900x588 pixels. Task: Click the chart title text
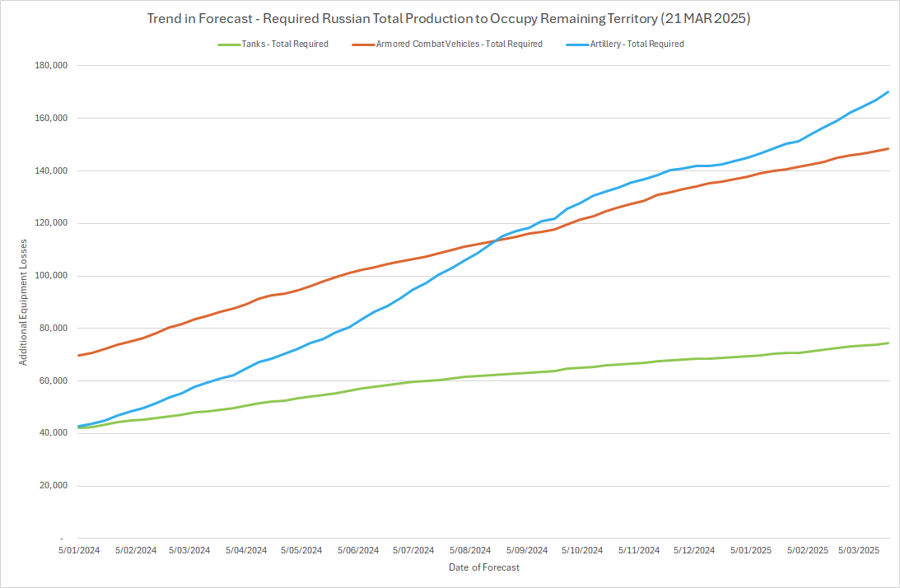450,18
